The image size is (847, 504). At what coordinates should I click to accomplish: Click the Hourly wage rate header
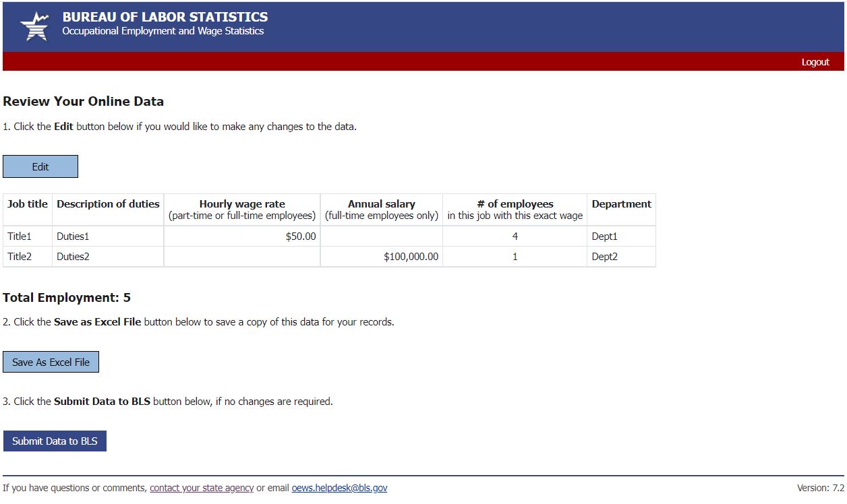(x=242, y=204)
